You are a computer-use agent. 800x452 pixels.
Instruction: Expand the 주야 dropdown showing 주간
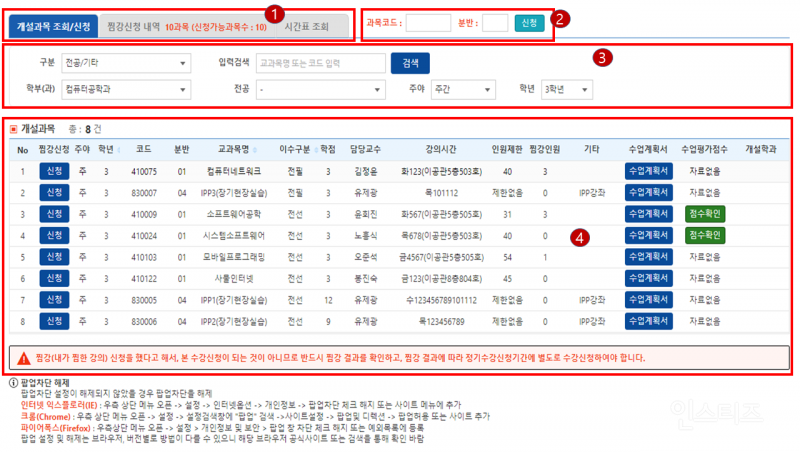pos(466,89)
